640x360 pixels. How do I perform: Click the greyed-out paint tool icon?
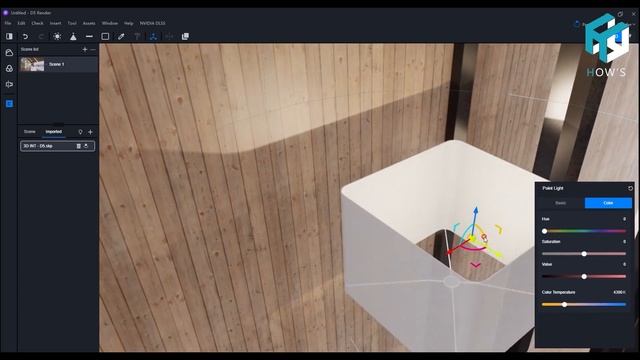point(137,36)
